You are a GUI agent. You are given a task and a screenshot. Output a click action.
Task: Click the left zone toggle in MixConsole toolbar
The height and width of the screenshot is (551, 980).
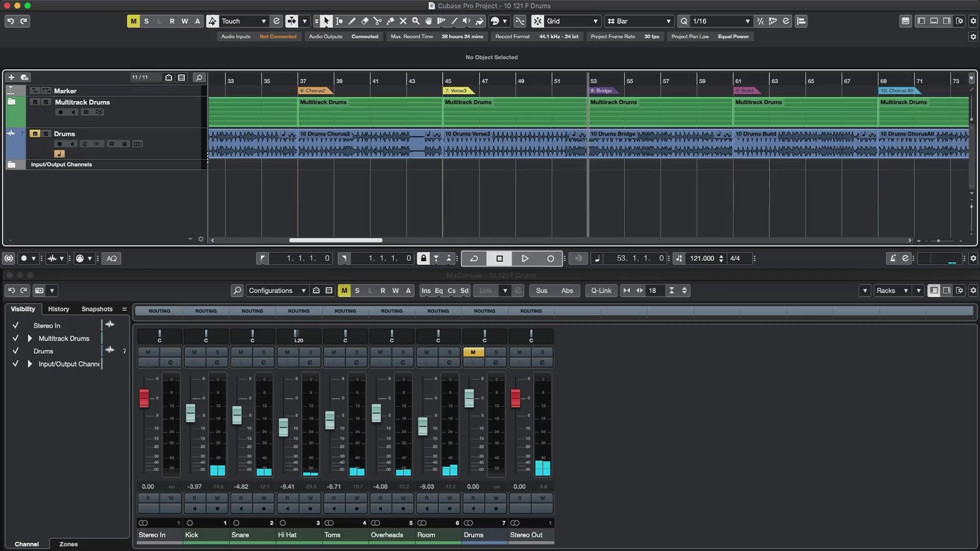point(934,290)
